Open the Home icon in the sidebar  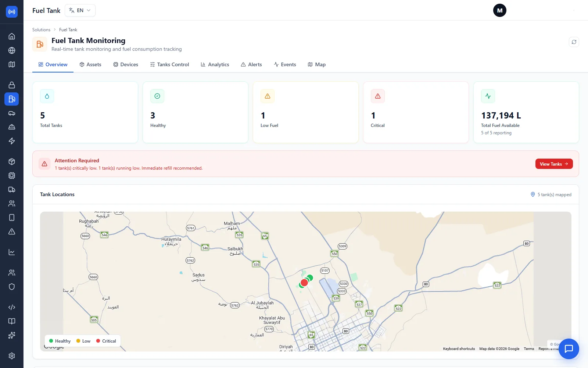point(12,36)
